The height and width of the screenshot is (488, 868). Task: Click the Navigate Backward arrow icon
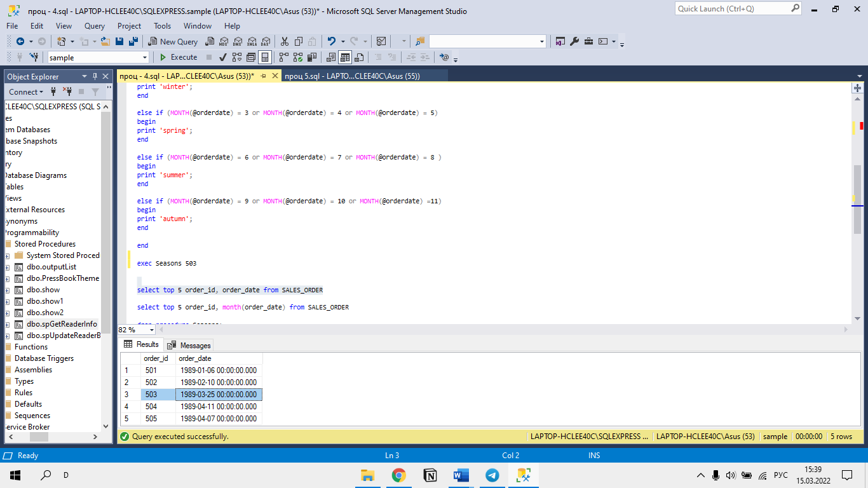20,41
